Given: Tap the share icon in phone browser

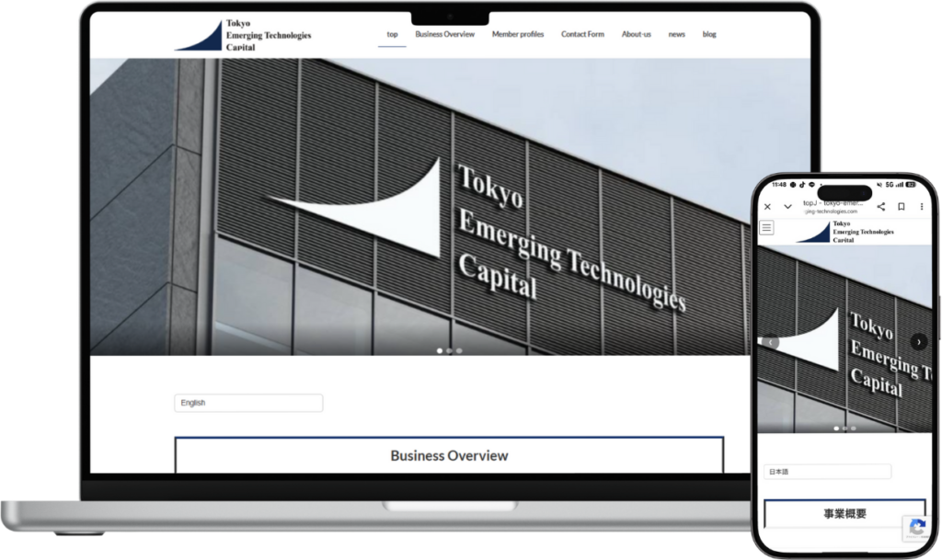Looking at the screenshot, I should [x=881, y=207].
